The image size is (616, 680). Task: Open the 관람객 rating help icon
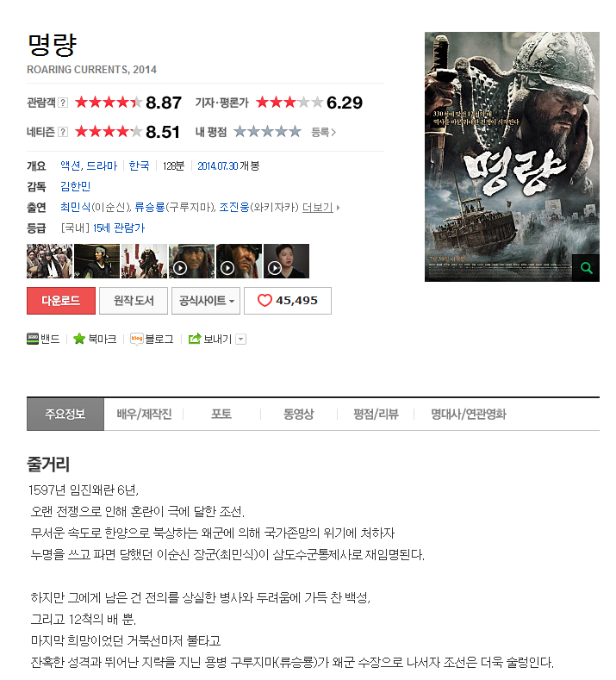[x=63, y=103]
